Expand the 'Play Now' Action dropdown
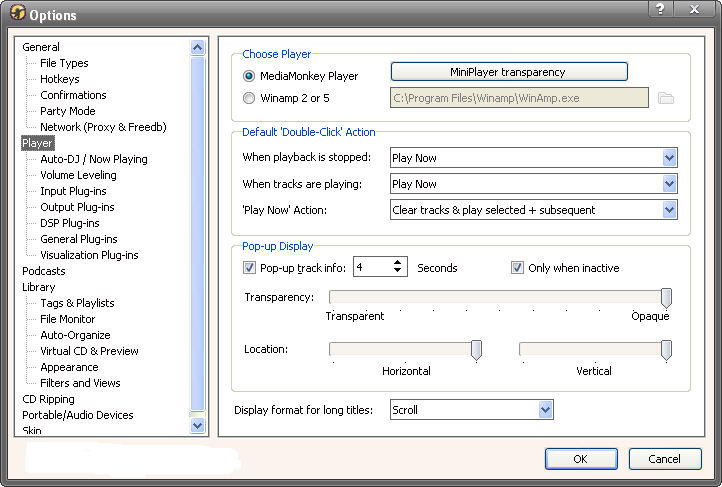This screenshot has width=722, height=487. pos(669,210)
